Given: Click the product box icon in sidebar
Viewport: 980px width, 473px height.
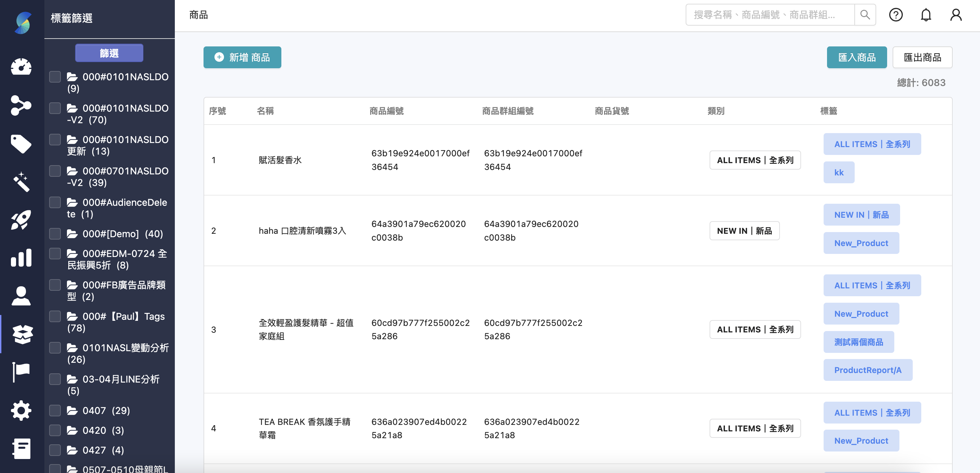Looking at the screenshot, I should click(x=21, y=334).
